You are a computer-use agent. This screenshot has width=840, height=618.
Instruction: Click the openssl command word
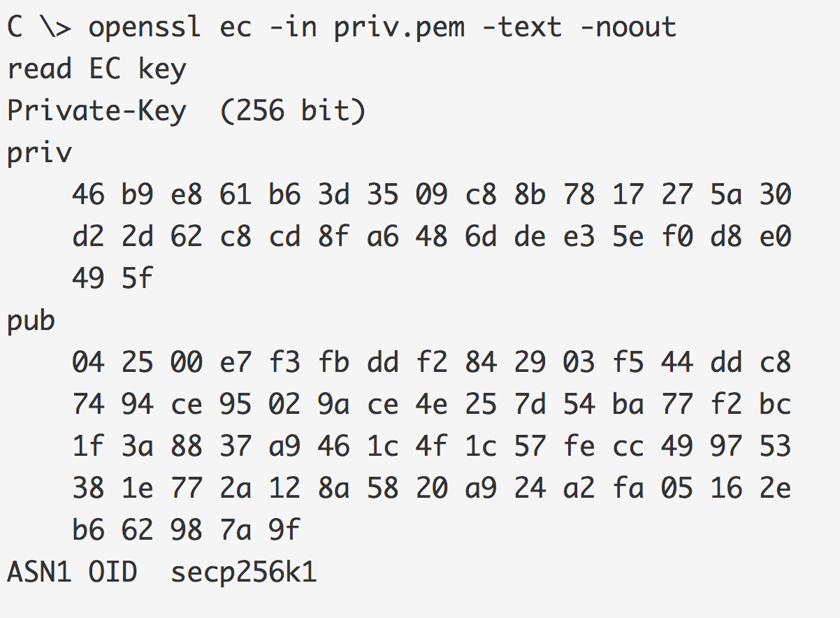click(x=145, y=27)
